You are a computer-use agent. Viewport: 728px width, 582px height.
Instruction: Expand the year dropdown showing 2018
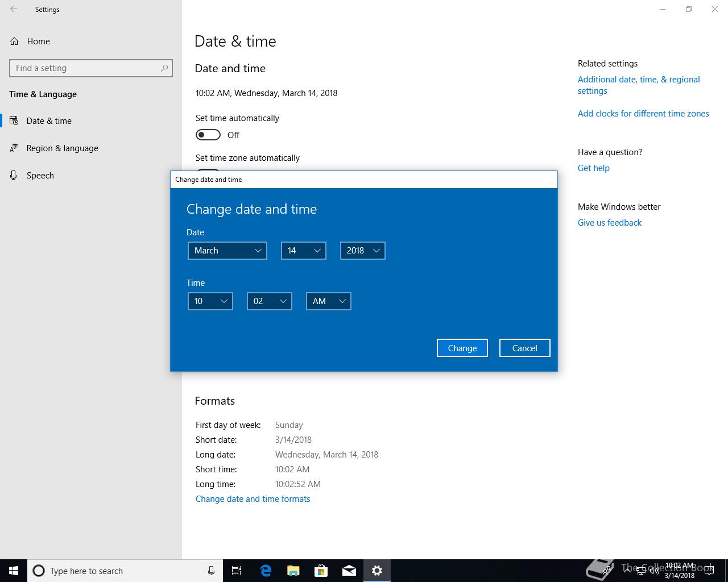362,251
